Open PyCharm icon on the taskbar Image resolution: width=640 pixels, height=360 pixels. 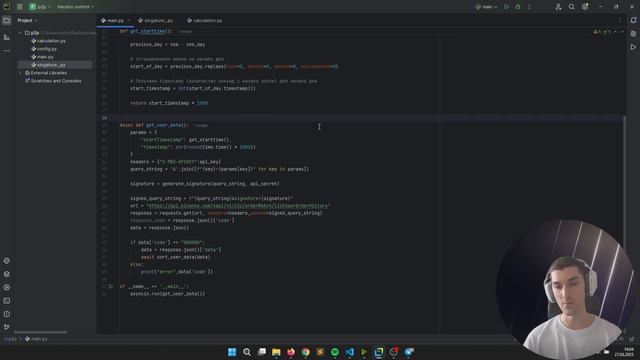tap(379, 352)
